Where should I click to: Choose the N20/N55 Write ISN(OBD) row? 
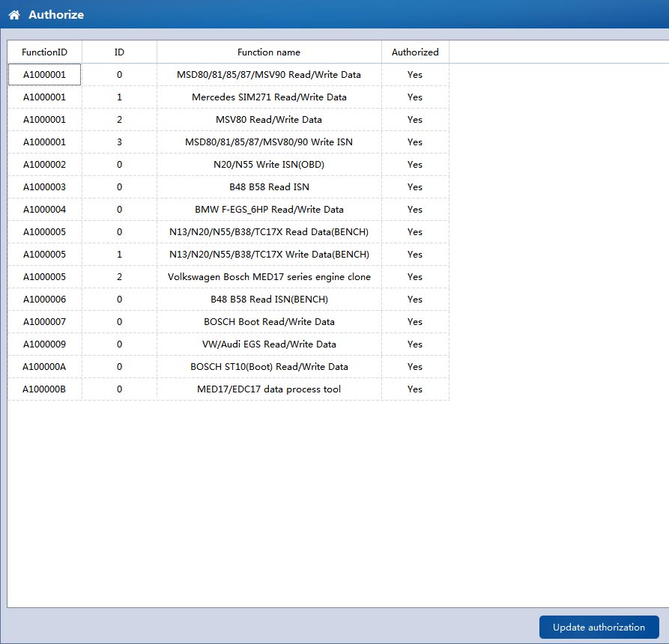click(x=269, y=165)
